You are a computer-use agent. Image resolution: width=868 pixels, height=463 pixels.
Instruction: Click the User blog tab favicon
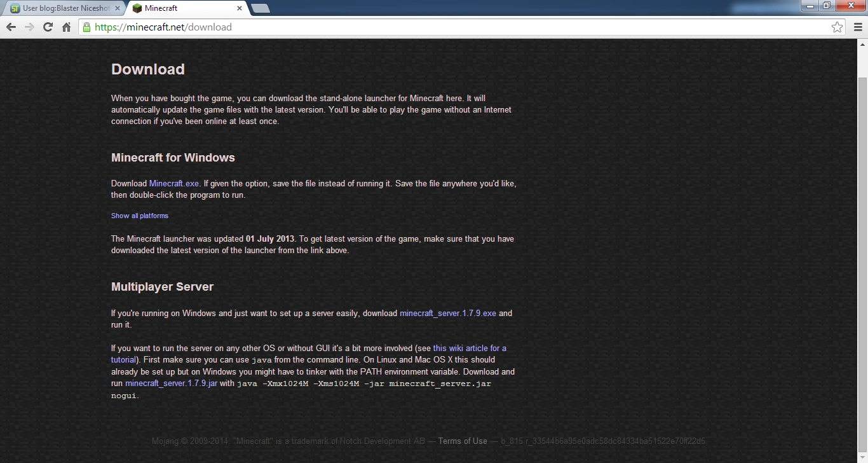pyautogui.click(x=15, y=8)
